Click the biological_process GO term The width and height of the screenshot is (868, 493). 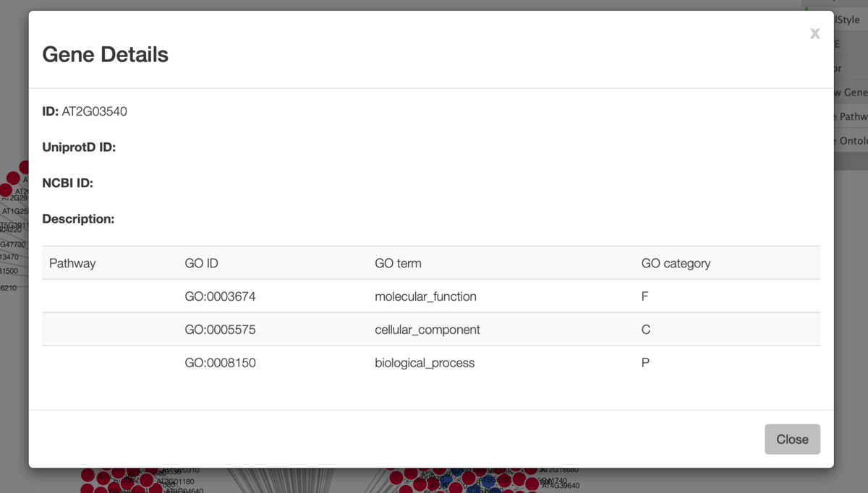(425, 363)
